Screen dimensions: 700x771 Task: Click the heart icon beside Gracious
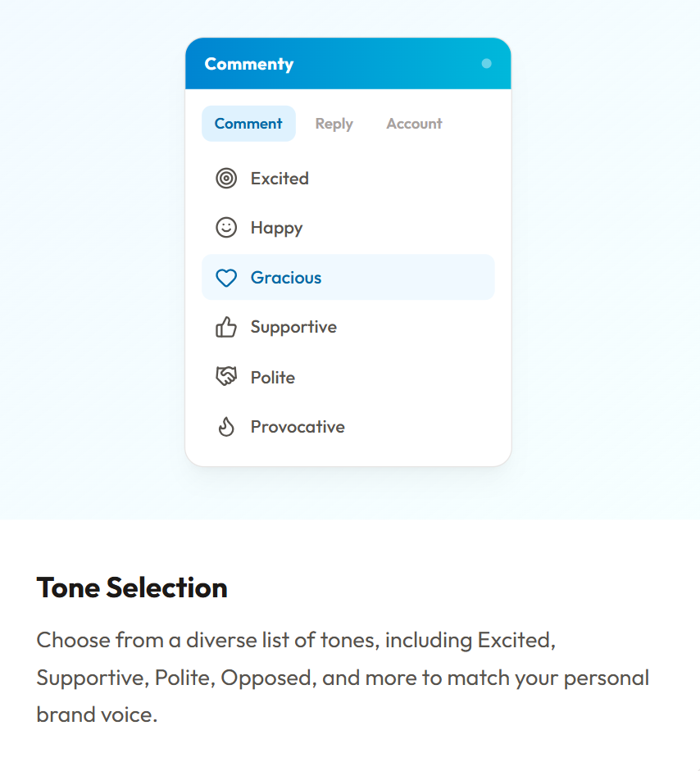[x=225, y=277]
